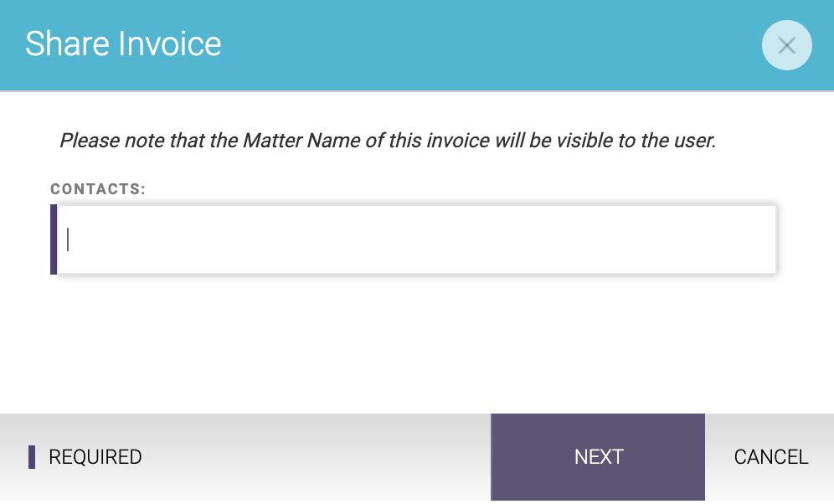Click inside the Contacts input field
This screenshot has height=504, width=834.
[416, 239]
